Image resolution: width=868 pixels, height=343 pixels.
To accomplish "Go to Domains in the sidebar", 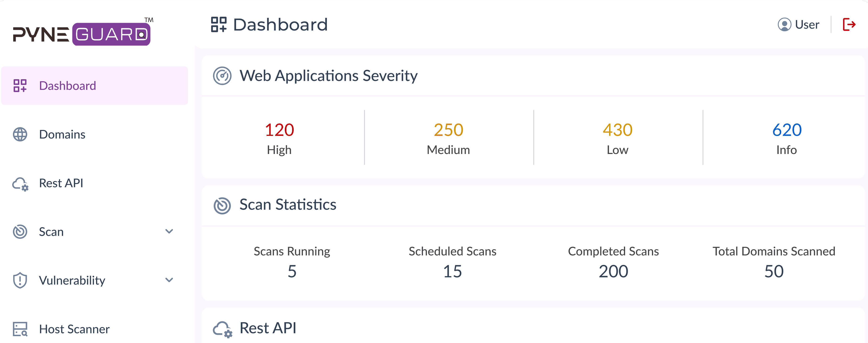I will (x=62, y=134).
